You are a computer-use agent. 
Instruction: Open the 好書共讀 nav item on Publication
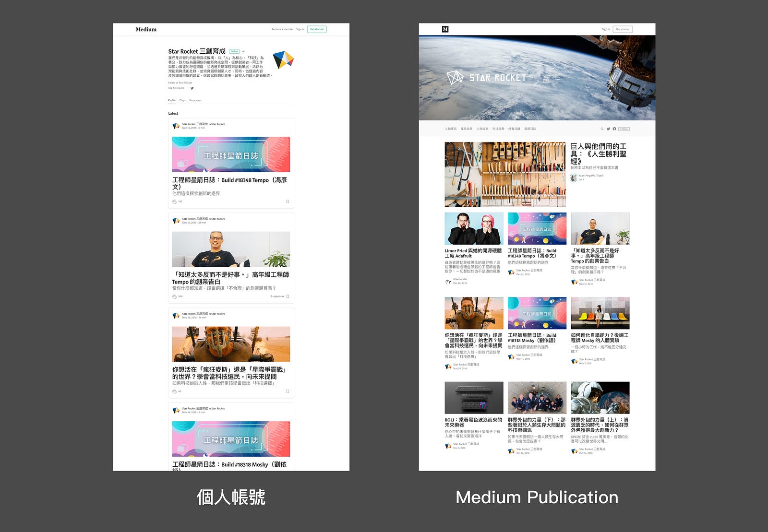click(514, 129)
